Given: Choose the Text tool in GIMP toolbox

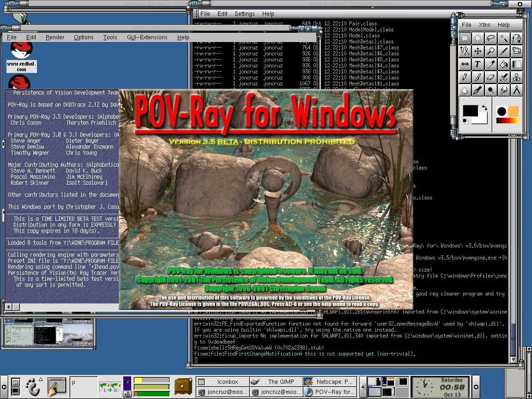Looking at the screenshot, I should pyautogui.click(x=478, y=64).
